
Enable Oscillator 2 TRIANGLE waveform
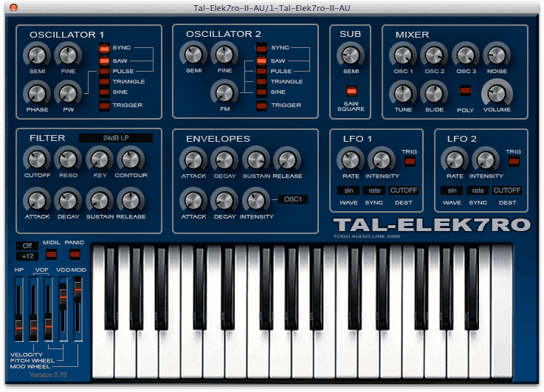261,81
